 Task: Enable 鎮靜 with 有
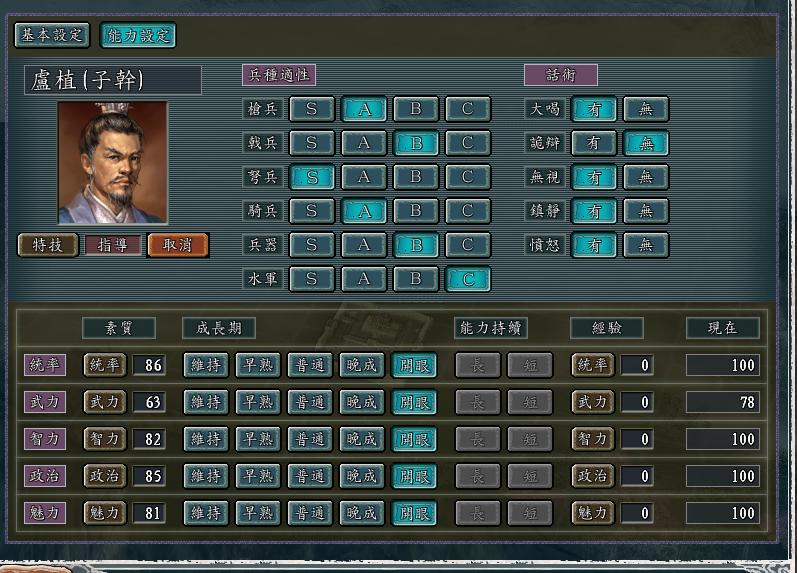[x=594, y=211]
